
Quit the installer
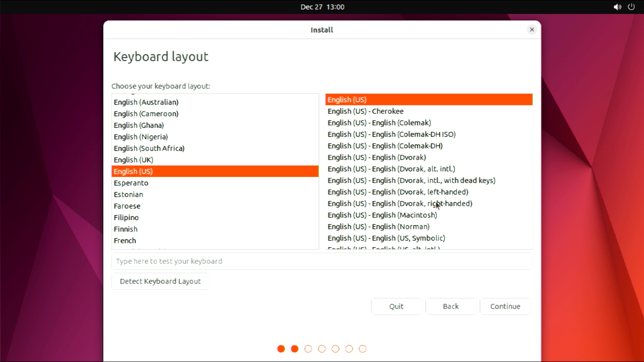pos(396,306)
